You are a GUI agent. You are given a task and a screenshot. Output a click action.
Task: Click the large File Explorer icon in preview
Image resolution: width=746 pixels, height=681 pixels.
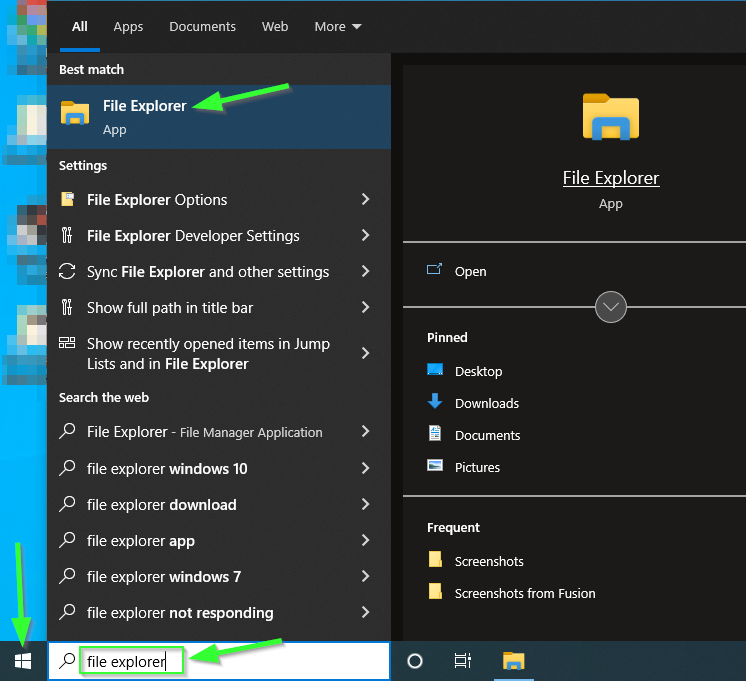[x=610, y=117]
